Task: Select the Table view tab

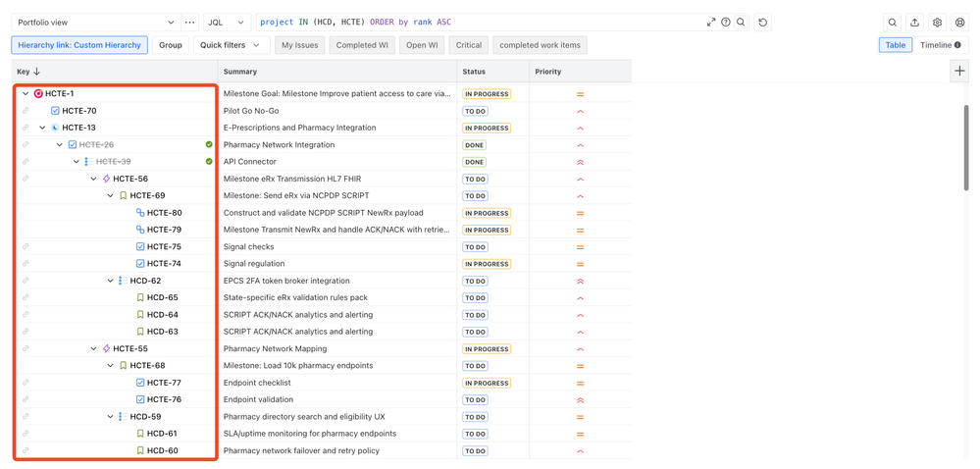Action: pos(895,45)
